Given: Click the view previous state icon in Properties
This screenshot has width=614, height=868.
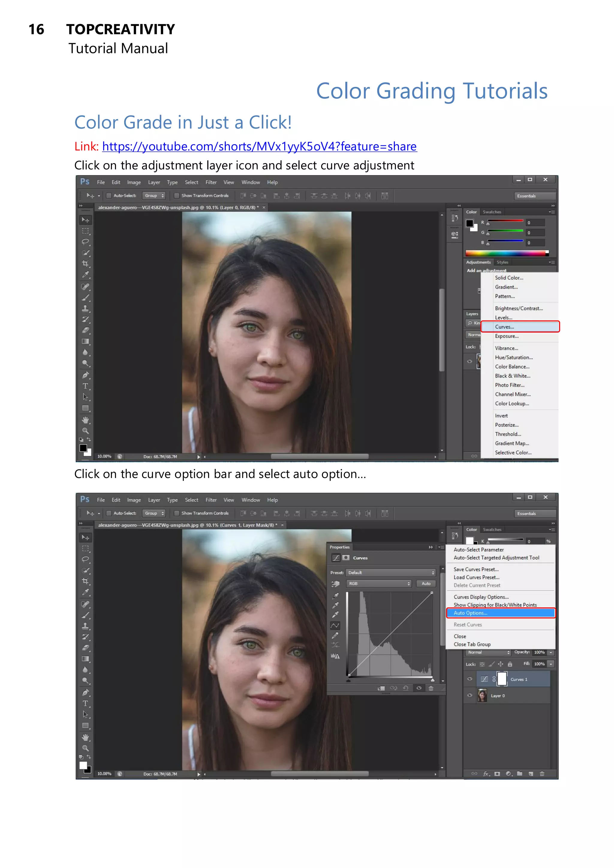Looking at the screenshot, I should (394, 688).
